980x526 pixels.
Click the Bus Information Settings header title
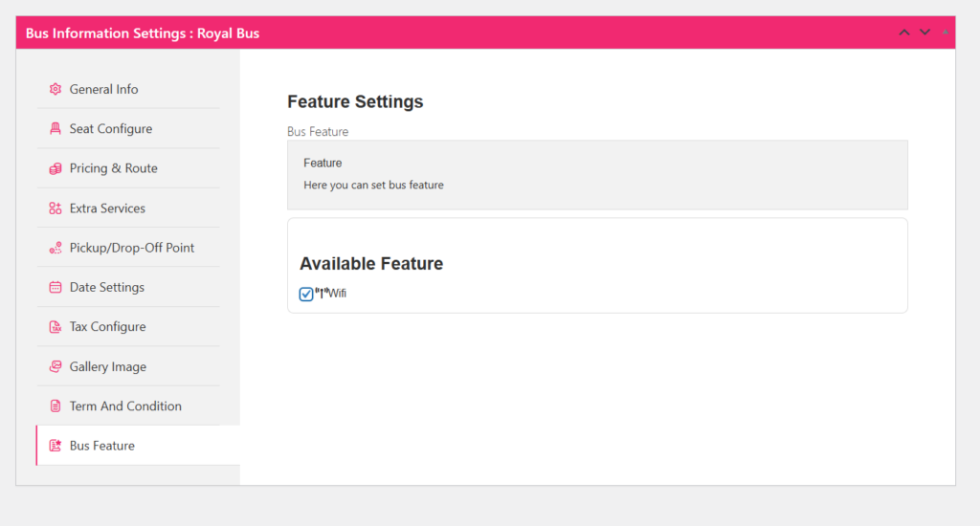143,33
